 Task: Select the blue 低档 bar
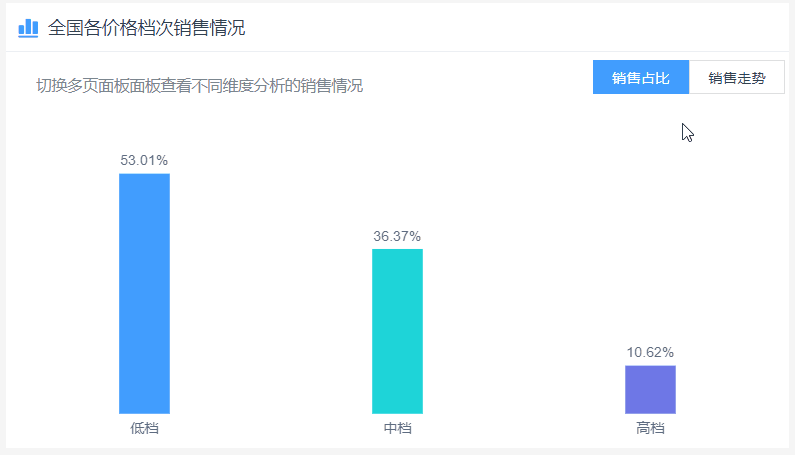[x=144, y=293]
